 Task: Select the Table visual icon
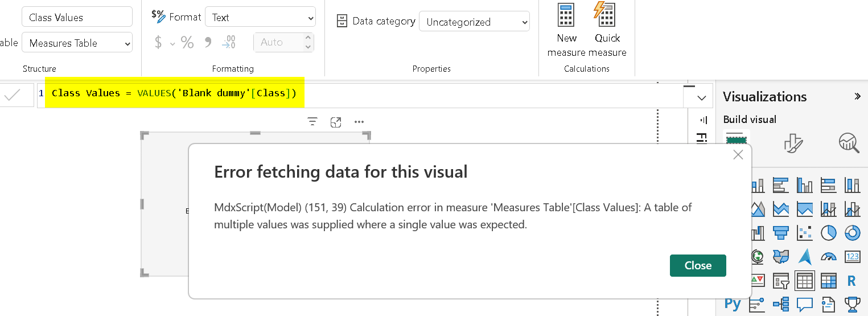tap(804, 280)
